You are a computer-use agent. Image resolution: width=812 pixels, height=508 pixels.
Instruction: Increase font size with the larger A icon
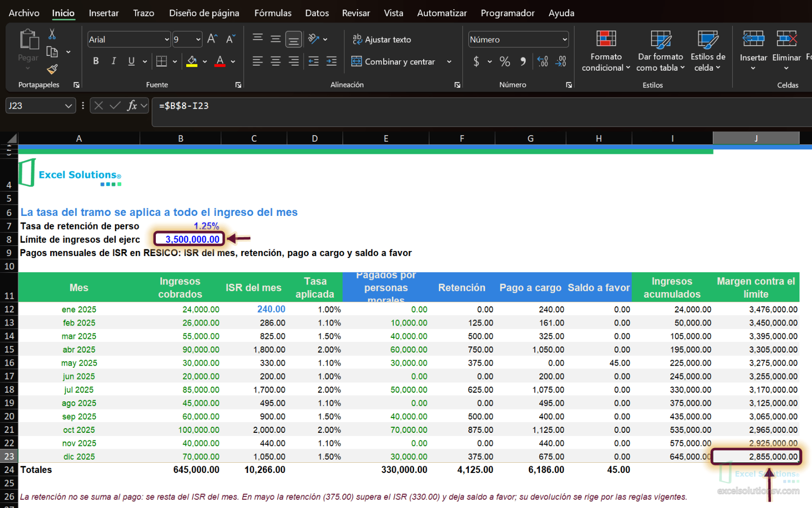pos(213,39)
